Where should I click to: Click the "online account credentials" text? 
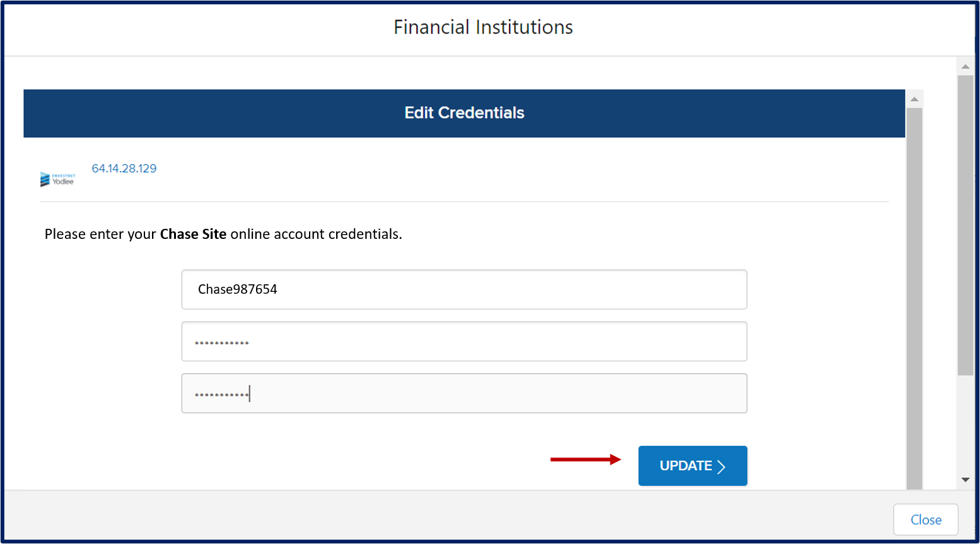pyautogui.click(x=316, y=234)
